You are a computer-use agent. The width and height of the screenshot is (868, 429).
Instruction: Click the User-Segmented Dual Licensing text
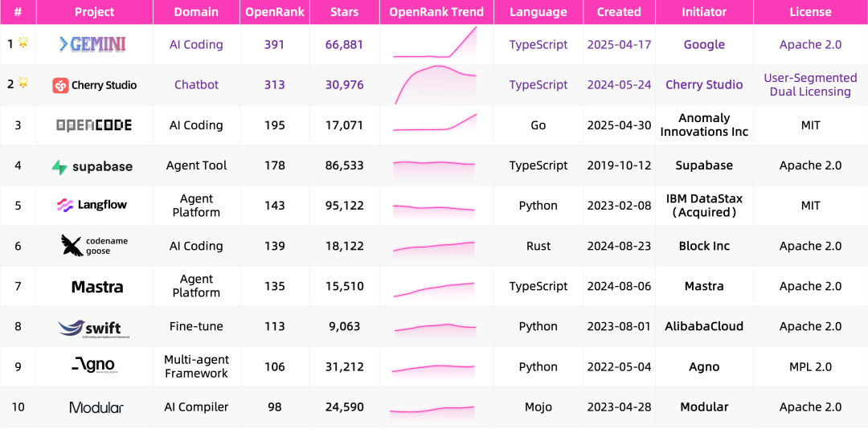pos(810,84)
